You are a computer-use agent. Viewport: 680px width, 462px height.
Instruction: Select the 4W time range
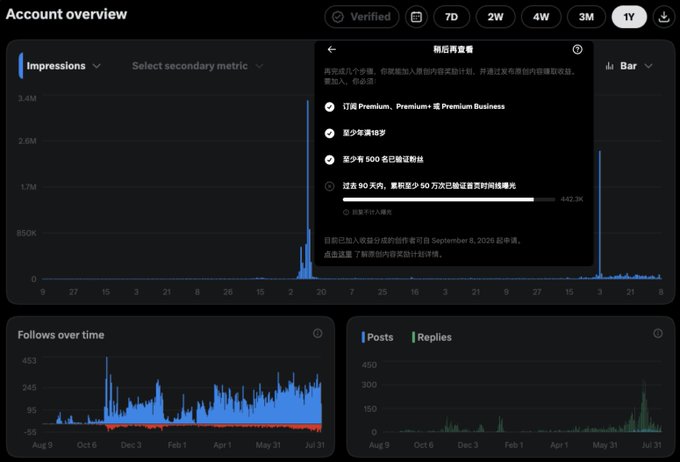pos(541,17)
